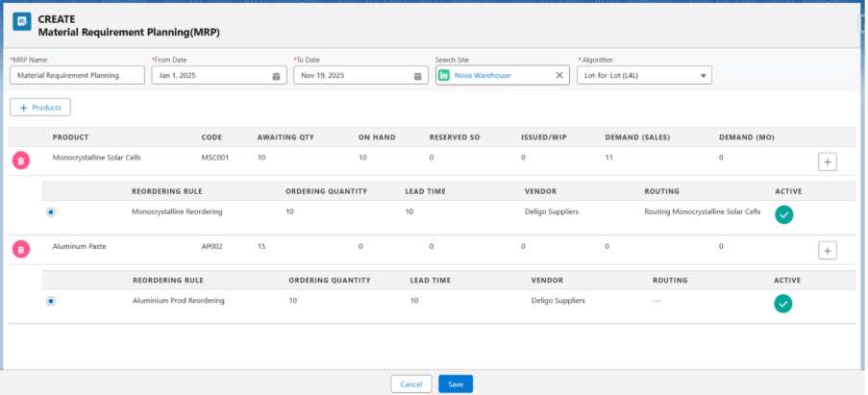Click the plus icon for Monocrystalline Solar Cells
The height and width of the screenshot is (395, 868).
point(827,161)
